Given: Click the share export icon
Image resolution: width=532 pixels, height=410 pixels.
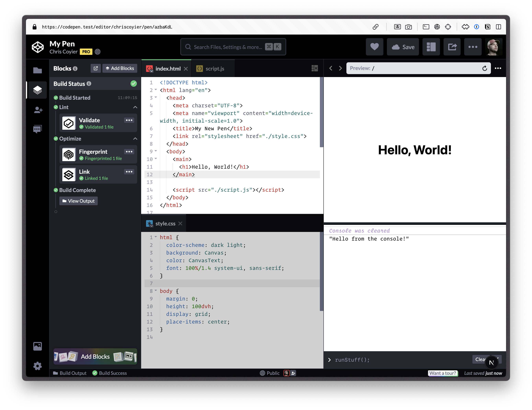Looking at the screenshot, I should (452, 47).
